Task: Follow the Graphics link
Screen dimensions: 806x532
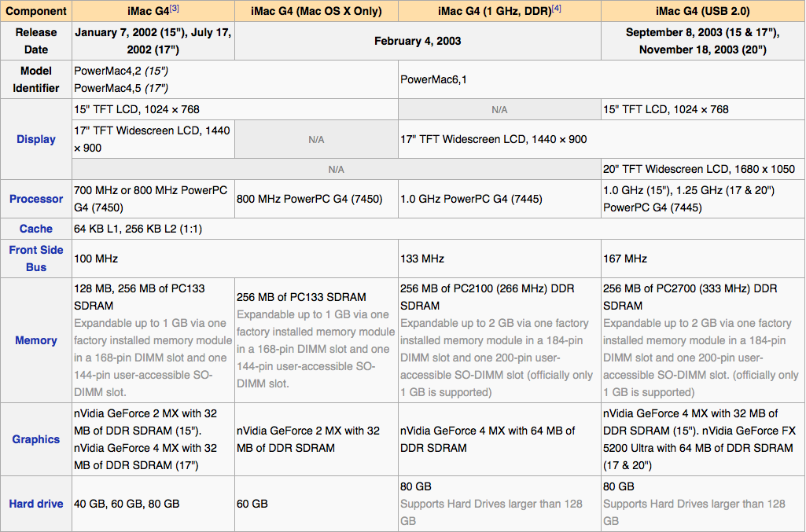Action: 36,439
